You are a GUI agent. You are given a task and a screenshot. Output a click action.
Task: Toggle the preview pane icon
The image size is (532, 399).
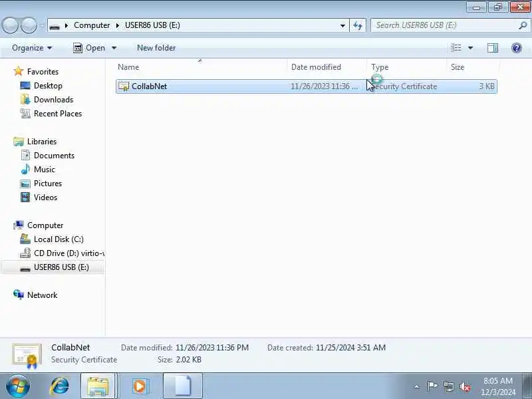pyautogui.click(x=492, y=48)
